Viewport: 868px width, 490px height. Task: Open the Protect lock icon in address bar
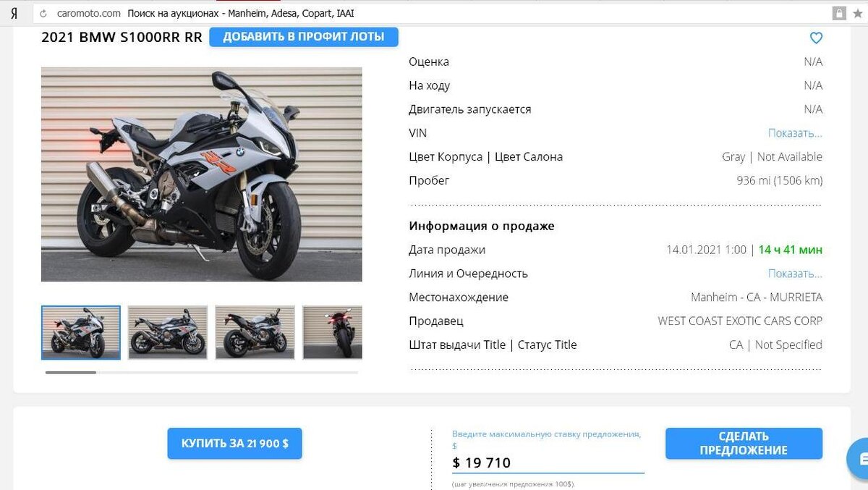click(839, 12)
